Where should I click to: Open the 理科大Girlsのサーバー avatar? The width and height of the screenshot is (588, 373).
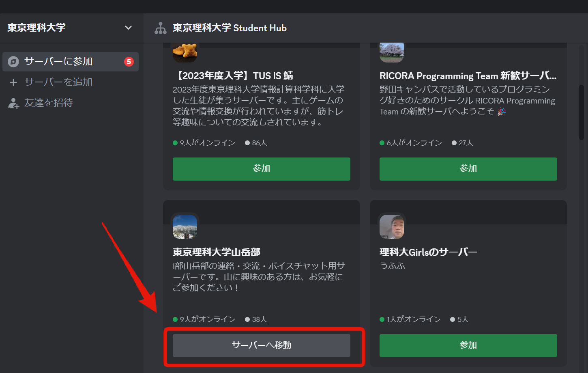(392, 227)
